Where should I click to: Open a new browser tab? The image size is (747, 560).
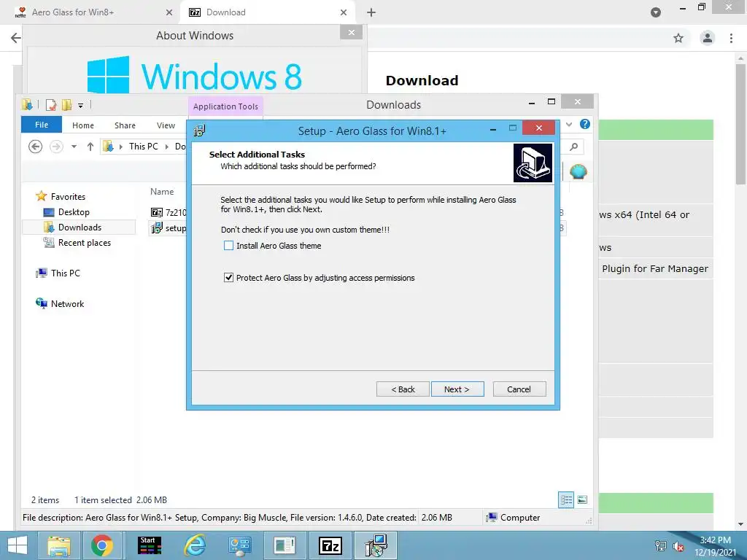coord(371,12)
